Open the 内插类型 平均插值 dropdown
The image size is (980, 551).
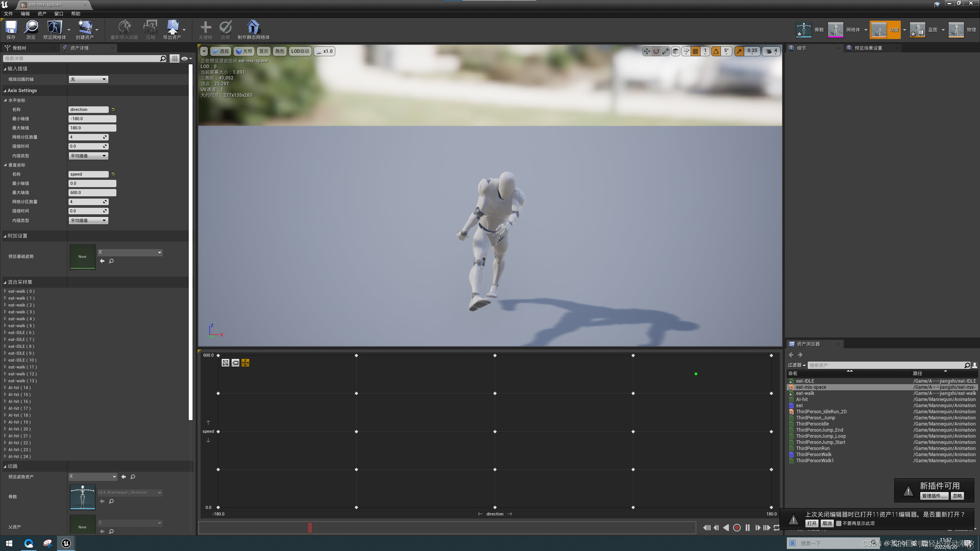[88, 156]
